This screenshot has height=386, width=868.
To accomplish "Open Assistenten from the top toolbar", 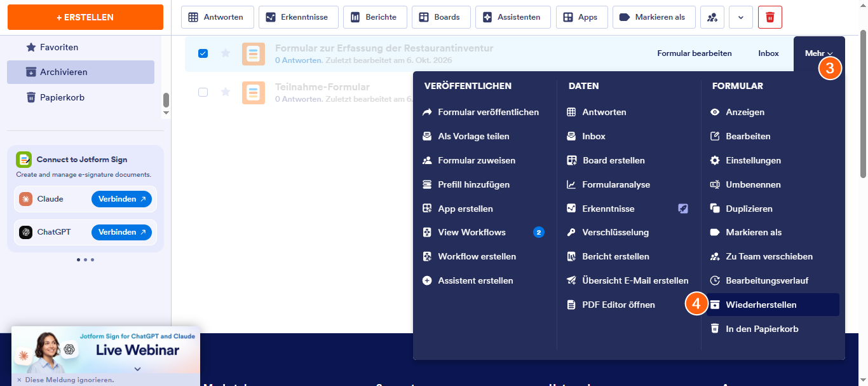I will coord(513,17).
